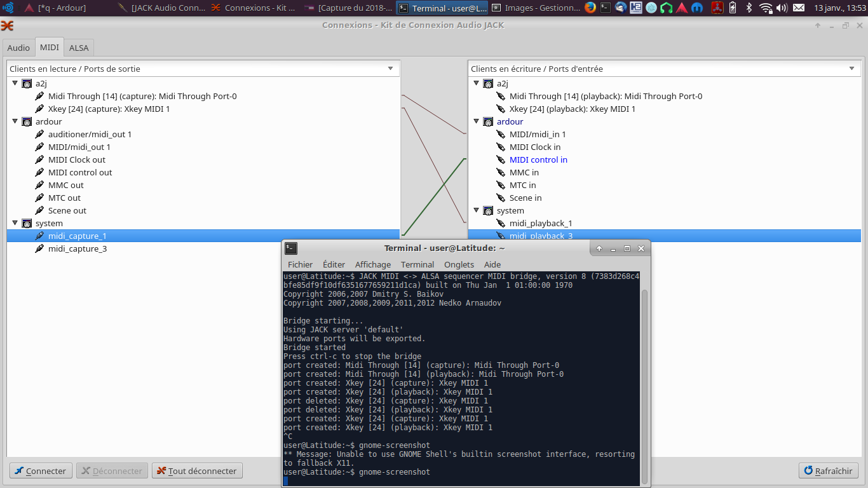Click the ardour client icon in output ports list
The height and width of the screenshot is (488, 868).
coord(27,121)
